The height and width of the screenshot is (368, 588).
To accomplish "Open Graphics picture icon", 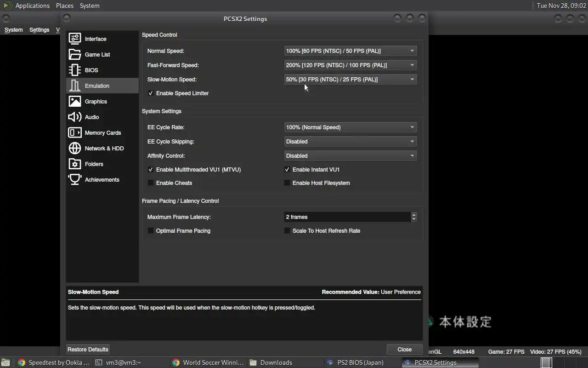I will [x=75, y=101].
